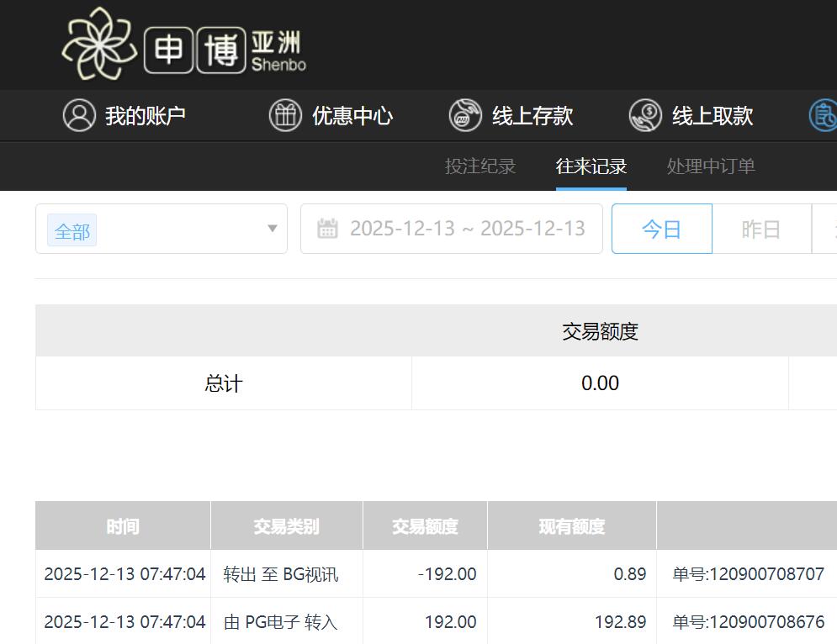Open the 全部 transaction type dropdown
Image resolution: width=837 pixels, height=644 pixels.
click(162, 228)
